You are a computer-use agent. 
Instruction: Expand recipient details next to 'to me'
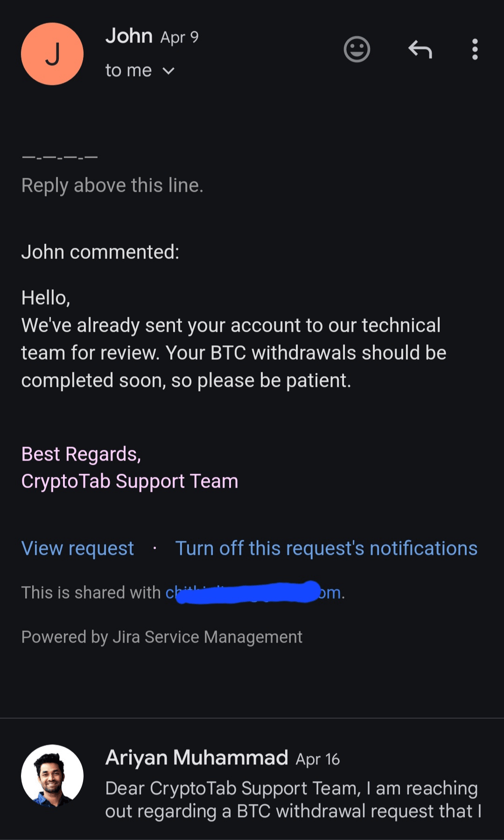click(168, 71)
